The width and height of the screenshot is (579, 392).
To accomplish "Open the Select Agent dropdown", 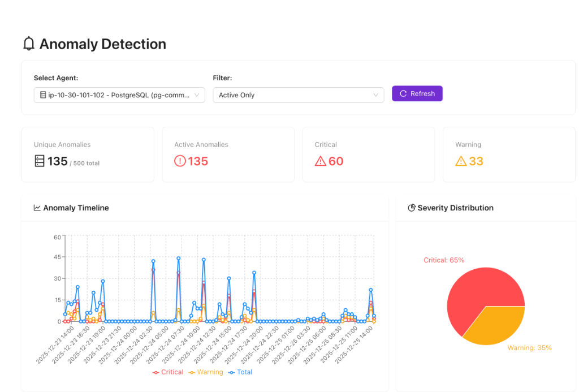I will click(119, 95).
